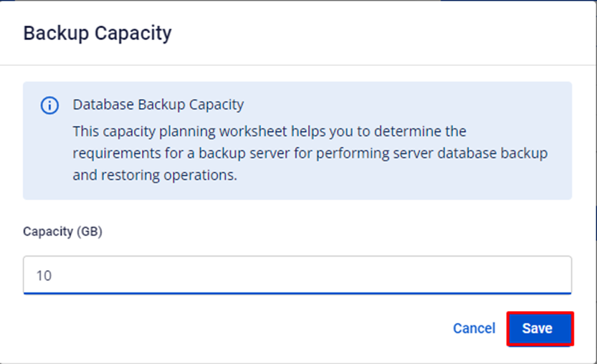
Task: Dismiss the dialog using Cancel
Action: 474,329
